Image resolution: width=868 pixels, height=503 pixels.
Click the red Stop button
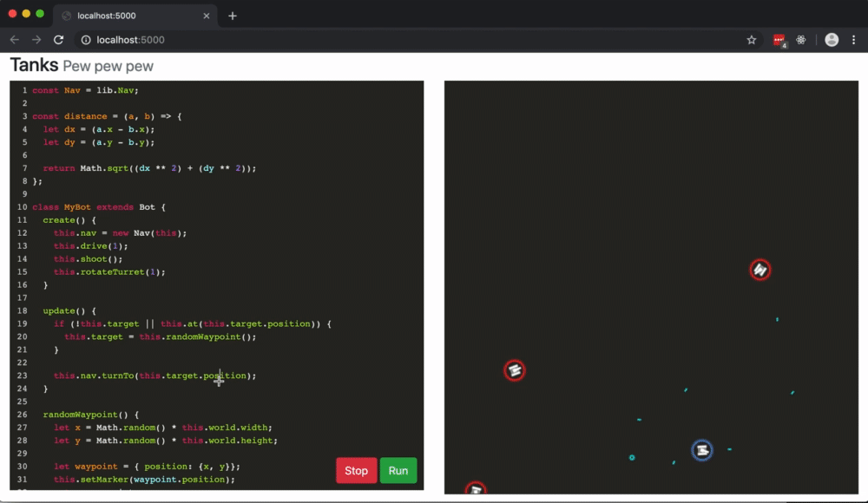pos(356,470)
